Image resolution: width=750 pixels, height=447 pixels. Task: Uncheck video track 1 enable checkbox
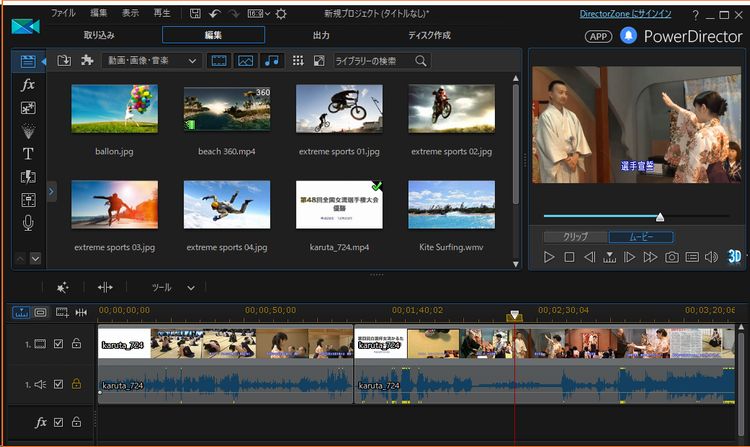(x=58, y=344)
